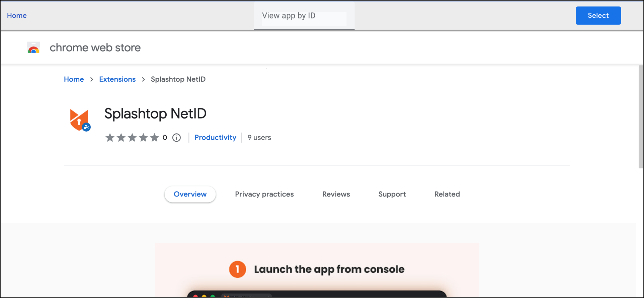
Task: Click the five-star rating row
Action: (x=132, y=138)
